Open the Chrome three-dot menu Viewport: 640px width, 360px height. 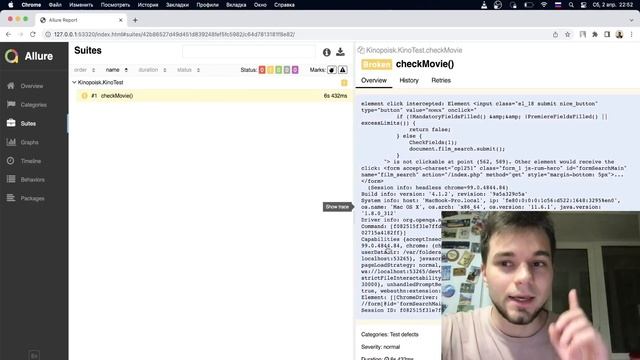tap(631, 35)
